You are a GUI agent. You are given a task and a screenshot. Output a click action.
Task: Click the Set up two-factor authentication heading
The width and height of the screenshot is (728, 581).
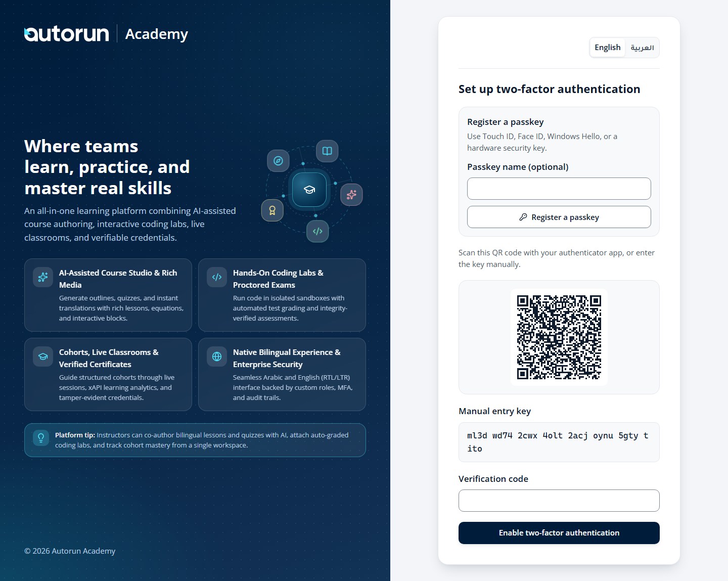[x=550, y=89]
